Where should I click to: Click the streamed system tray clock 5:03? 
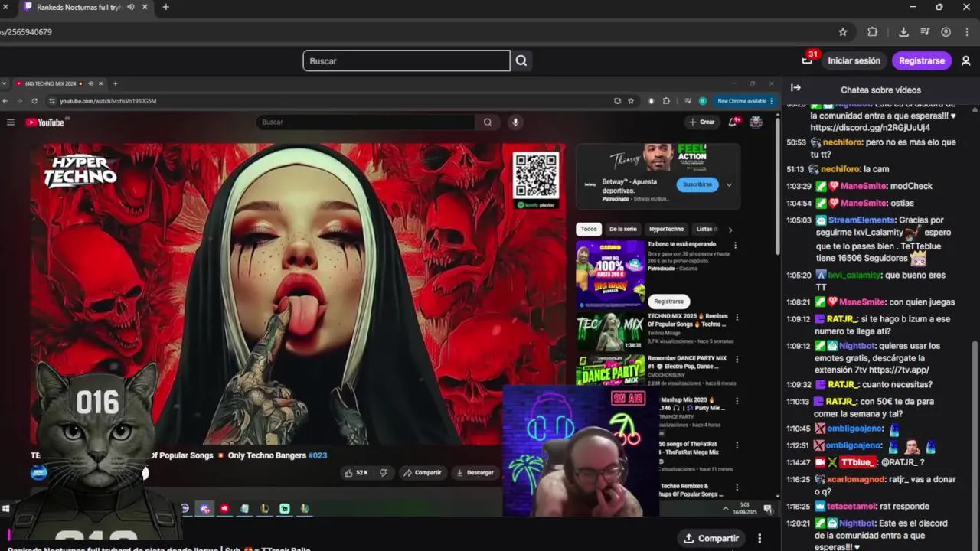point(745,508)
